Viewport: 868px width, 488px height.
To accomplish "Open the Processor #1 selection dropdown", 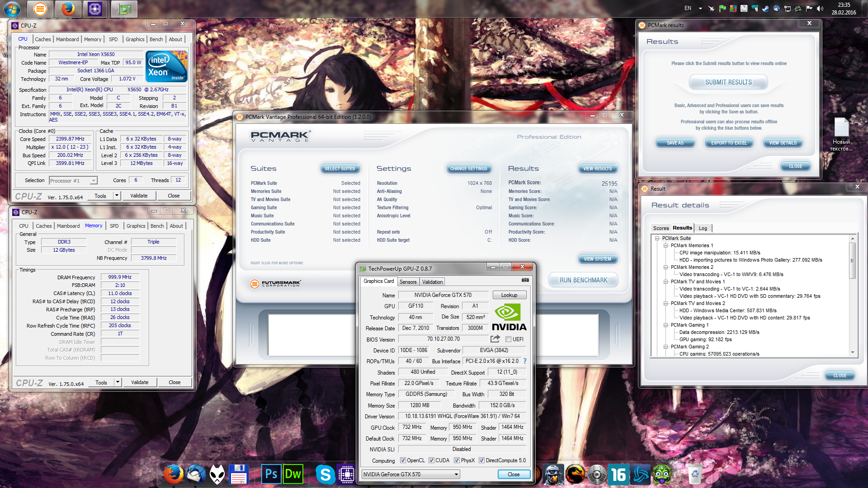I will [73, 180].
